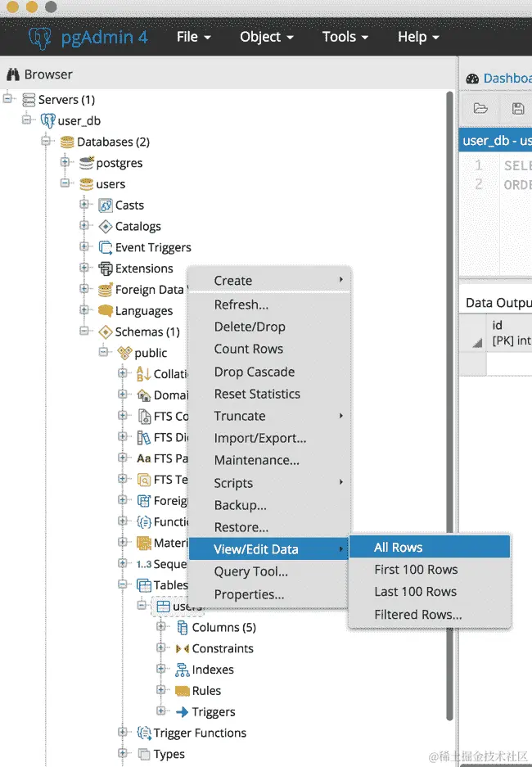The image size is (532, 767).
Task: Expand the Indexes node
Action: (161, 668)
